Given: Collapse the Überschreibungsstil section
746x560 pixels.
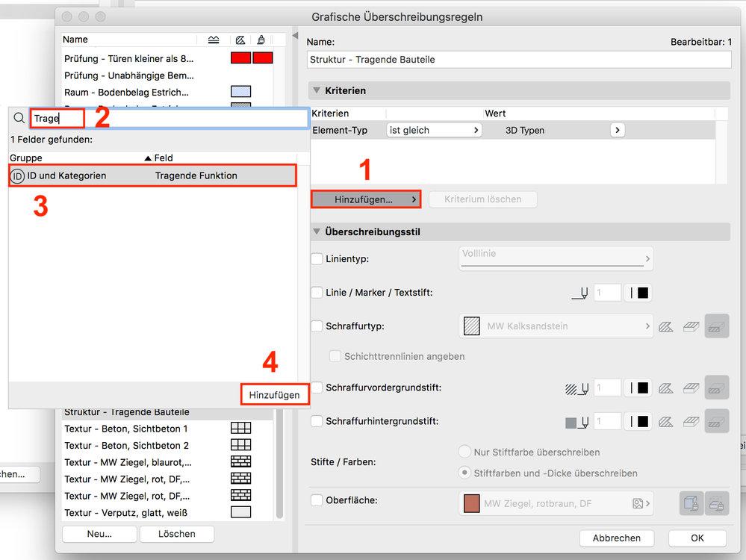Looking at the screenshot, I should pos(317,231).
